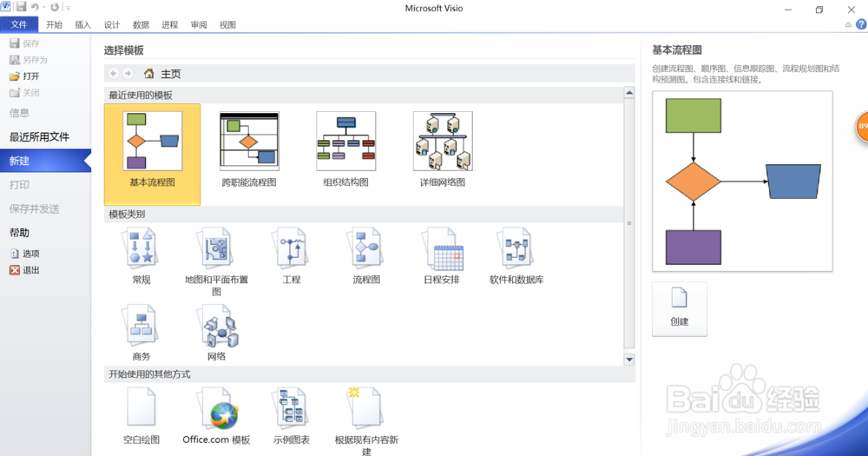Choose the 详细网络图 template
The image size is (868, 456).
[443, 149]
